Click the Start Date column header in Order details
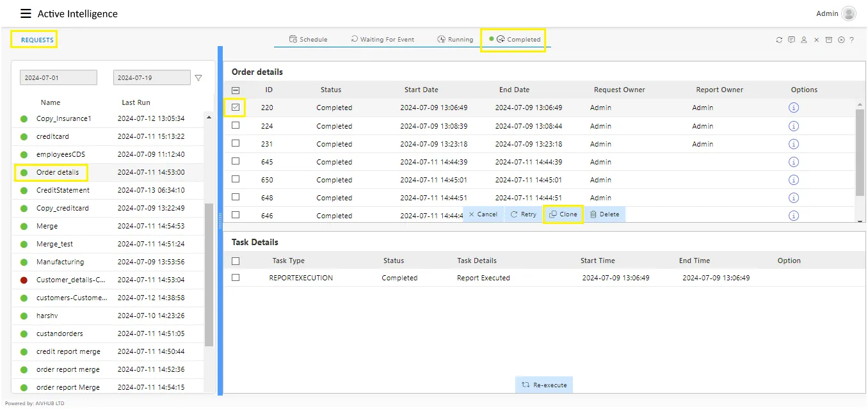Image resolution: width=868 pixels, height=409 pixels. tap(421, 90)
